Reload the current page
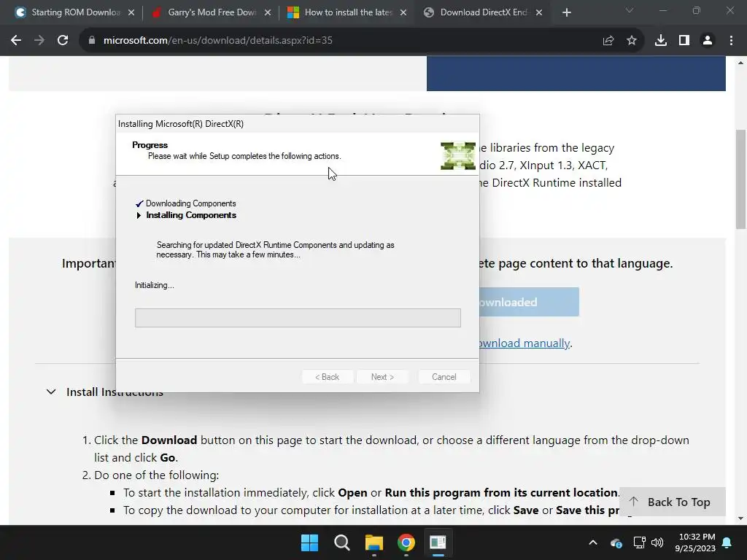This screenshot has width=747, height=560. 63,41
